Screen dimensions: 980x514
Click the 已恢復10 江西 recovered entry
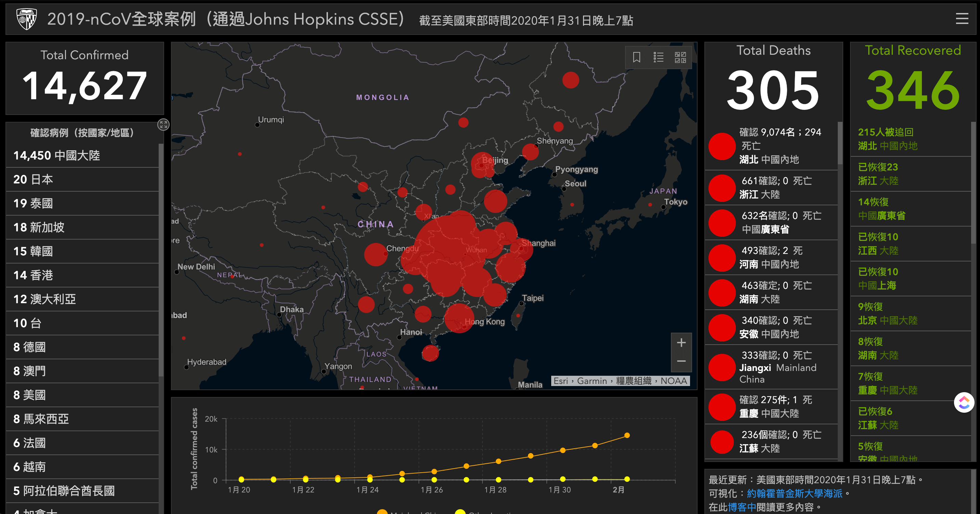pyautogui.click(x=911, y=244)
